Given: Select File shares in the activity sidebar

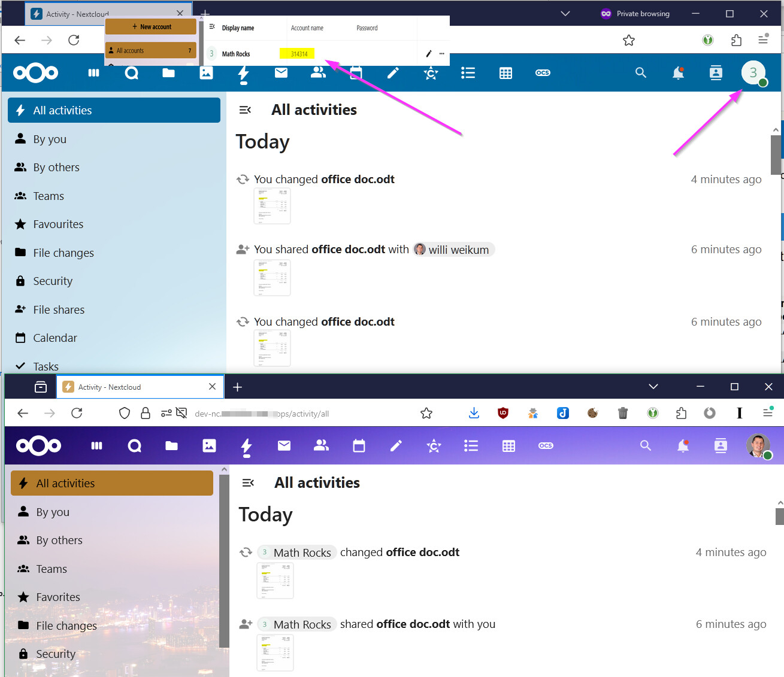Looking at the screenshot, I should coord(59,309).
